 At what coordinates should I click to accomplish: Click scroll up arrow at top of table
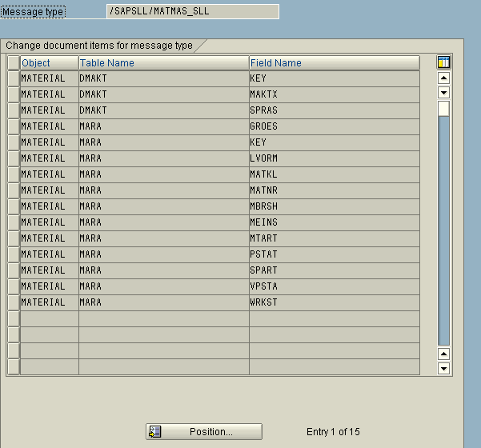(443, 78)
